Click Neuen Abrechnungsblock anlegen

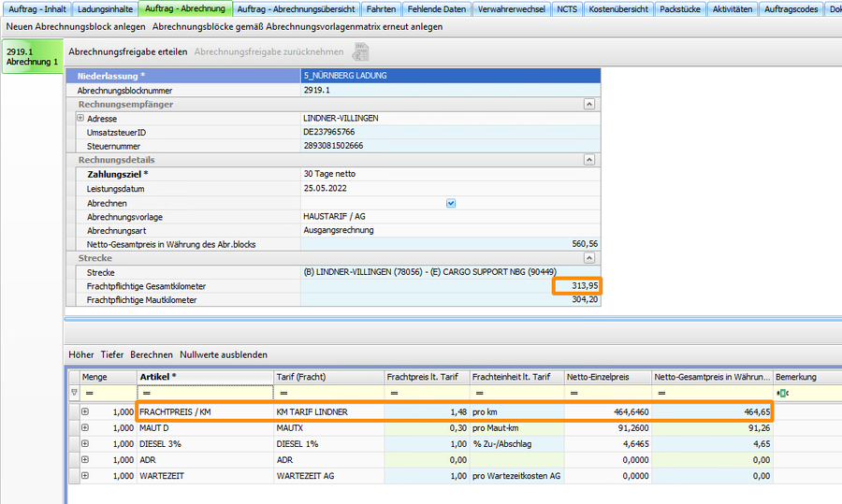pyautogui.click(x=76, y=27)
